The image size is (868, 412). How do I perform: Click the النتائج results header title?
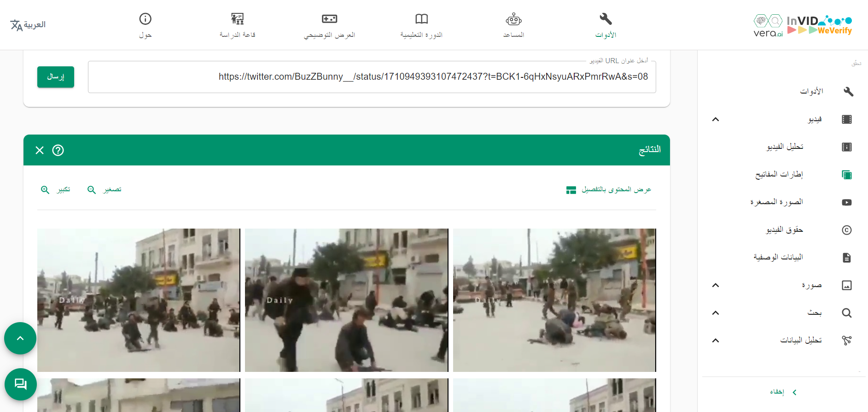point(650,150)
